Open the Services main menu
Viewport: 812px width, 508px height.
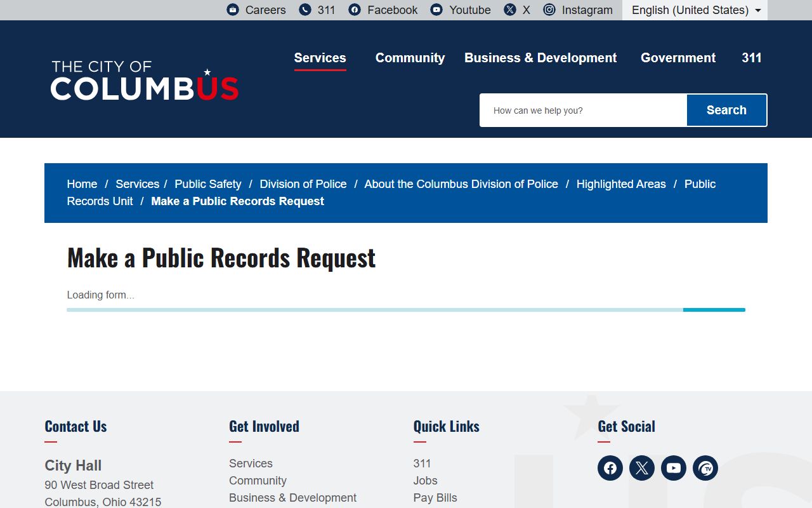point(320,58)
